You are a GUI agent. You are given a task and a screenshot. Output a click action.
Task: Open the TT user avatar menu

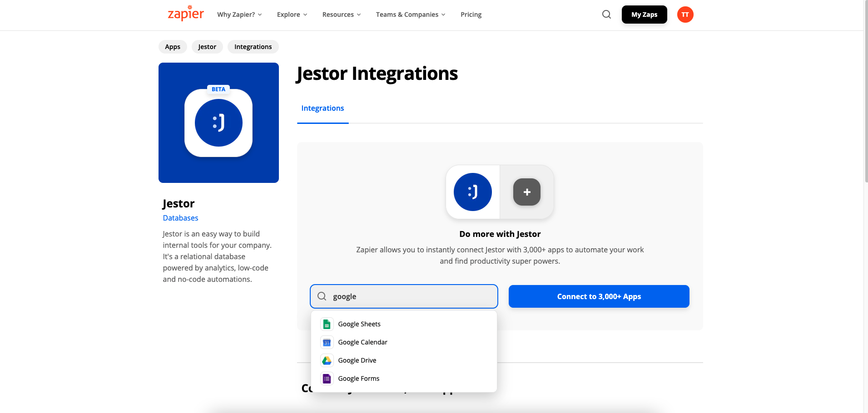685,15
